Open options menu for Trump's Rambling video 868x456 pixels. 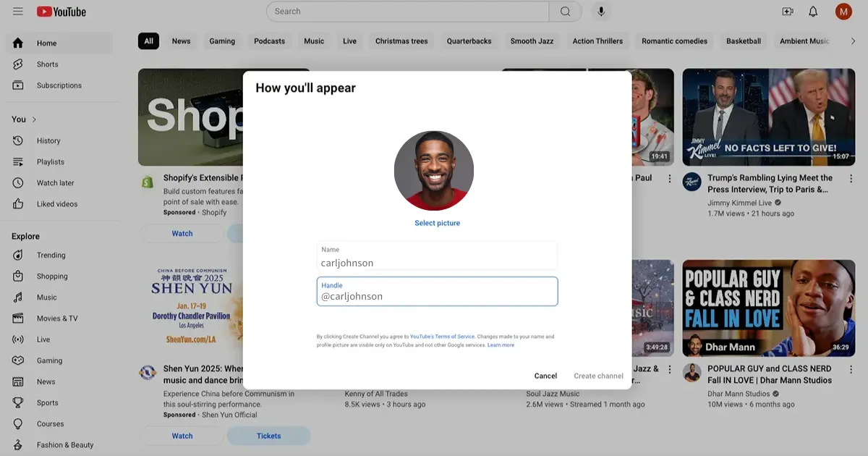click(x=851, y=179)
